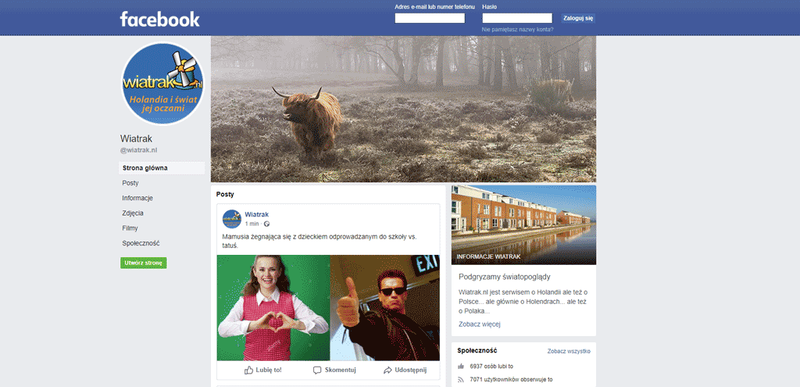Screen dimensions: 800x387
Task: Focus the email or phone number field
Action: (x=430, y=18)
